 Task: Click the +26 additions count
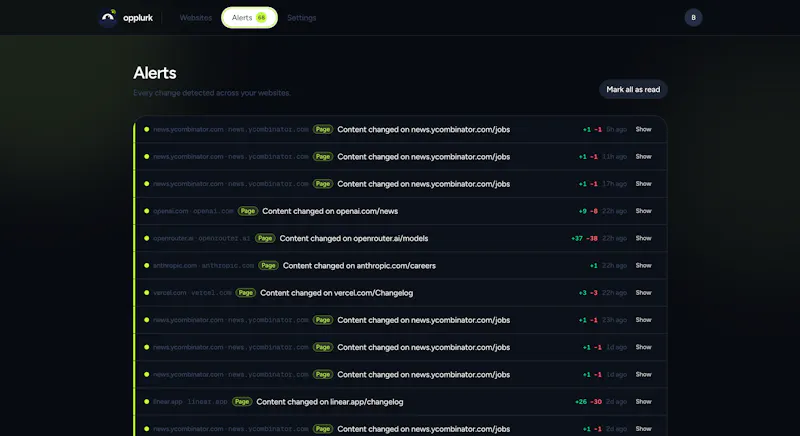coord(581,402)
